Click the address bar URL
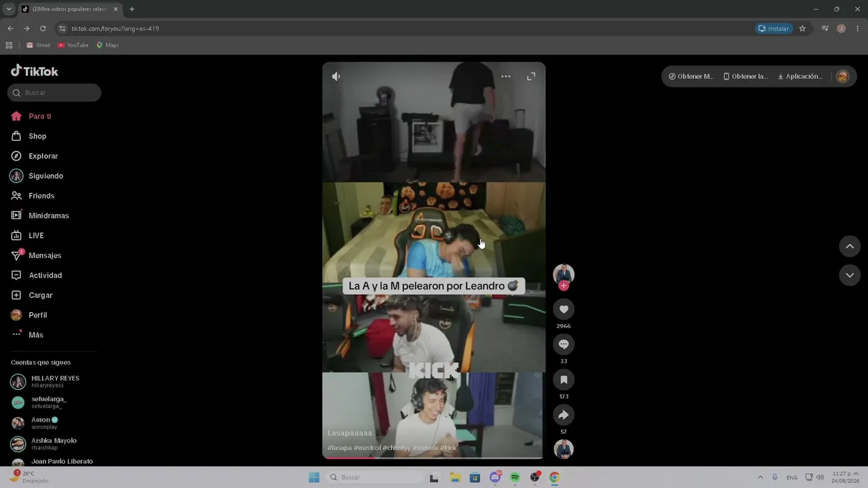This screenshot has height=488, width=868. tap(115, 28)
